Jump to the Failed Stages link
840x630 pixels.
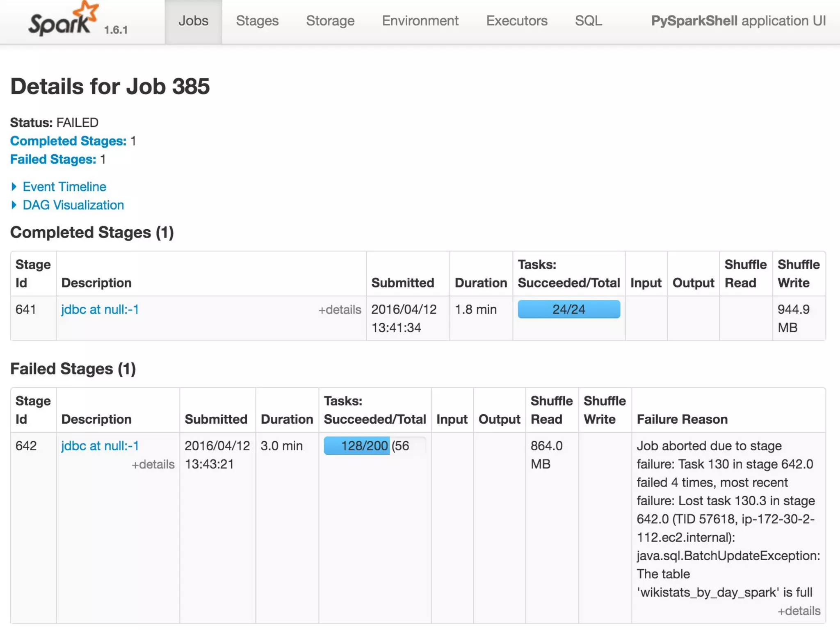pyautogui.click(x=53, y=159)
